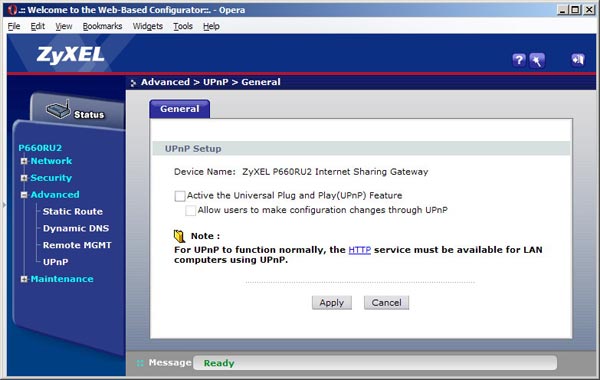
Task: Click the Opera icon in title bar
Action: pos(13,10)
